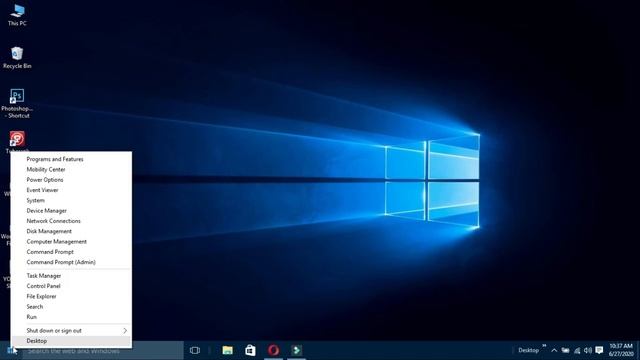Open Control Panel
Viewport: 640px width, 360px height.
pos(71,286)
